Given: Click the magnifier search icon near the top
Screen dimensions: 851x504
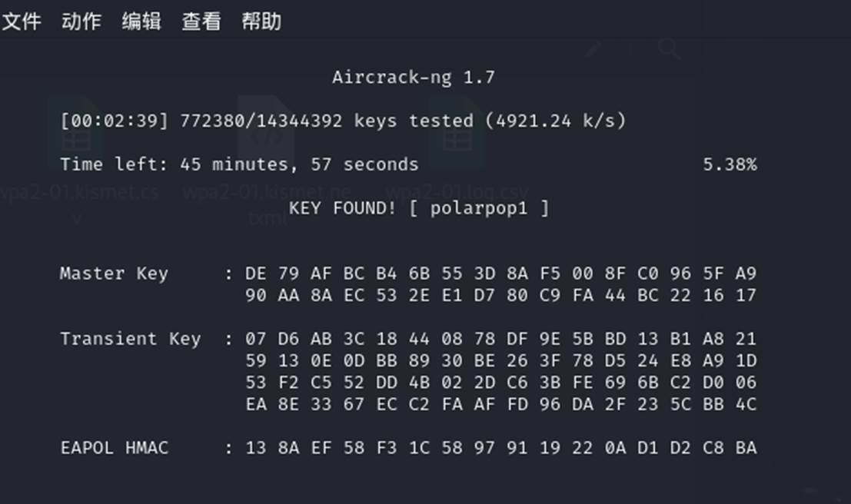Looking at the screenshot, I should 668,48.
